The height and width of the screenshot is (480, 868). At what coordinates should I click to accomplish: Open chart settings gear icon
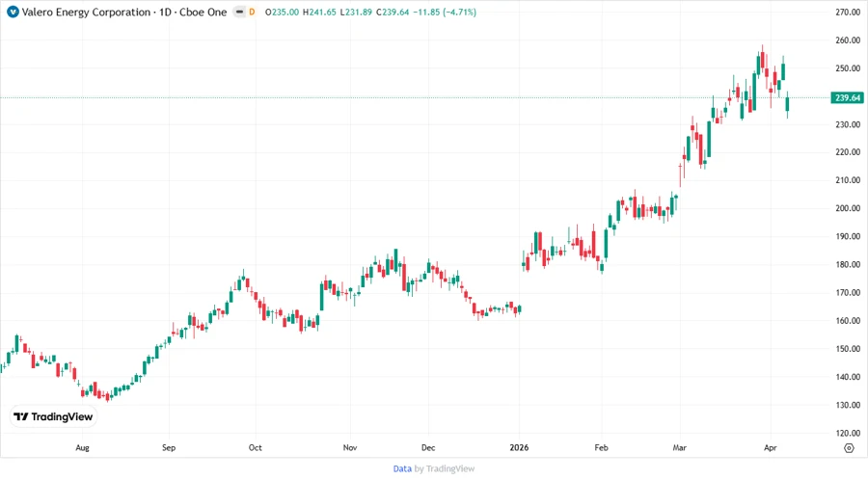[x=849, y=448]
